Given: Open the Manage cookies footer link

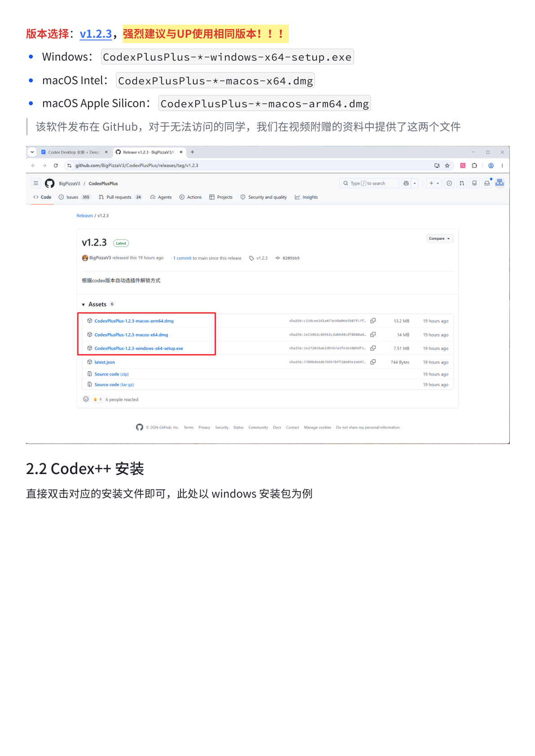Looking at the screenshot, I should [317, 427].
